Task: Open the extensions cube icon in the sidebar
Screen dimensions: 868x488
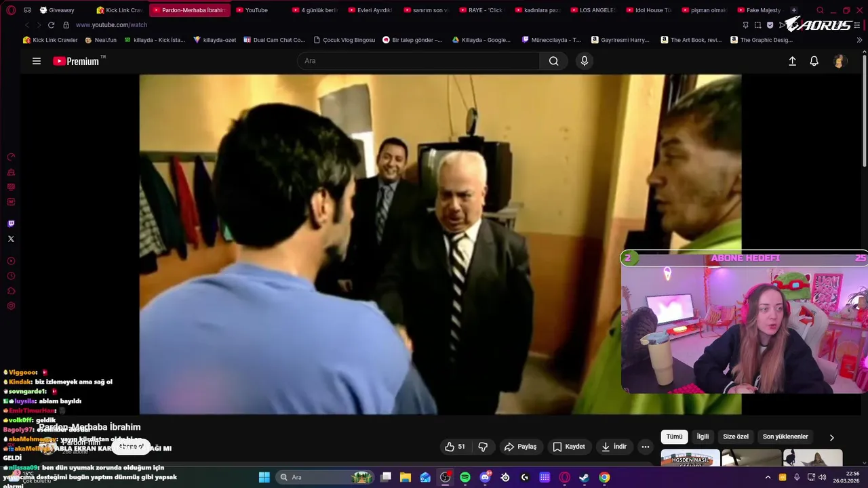Action: (x=11, y=291)
